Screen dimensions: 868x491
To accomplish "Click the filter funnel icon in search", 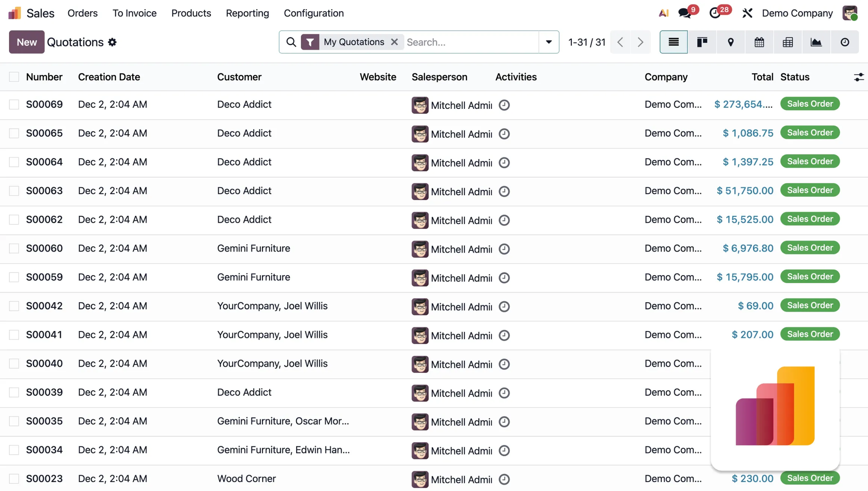I will pos(310,42).
